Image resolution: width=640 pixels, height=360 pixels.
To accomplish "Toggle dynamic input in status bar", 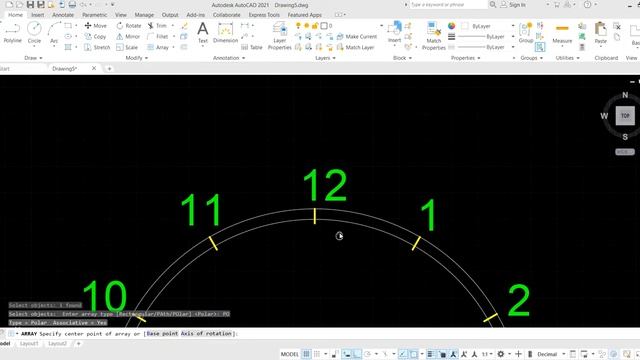I will click(x=347, y=354).
